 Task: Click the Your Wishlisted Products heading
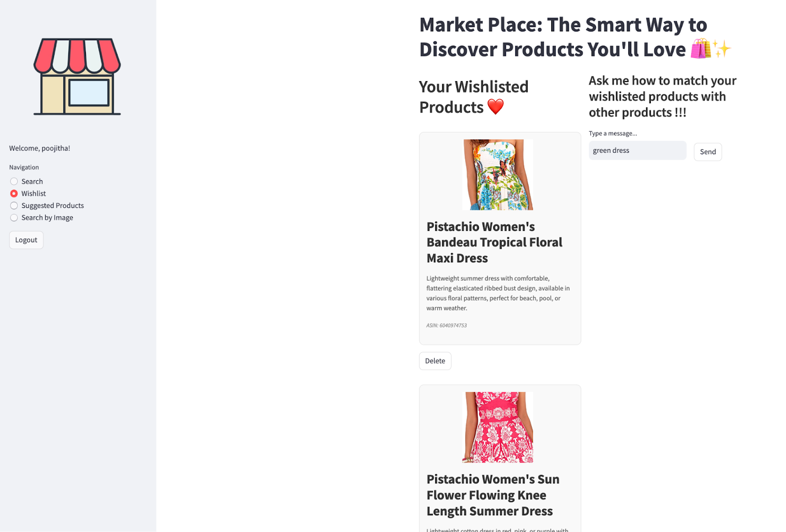coord(474,97)
